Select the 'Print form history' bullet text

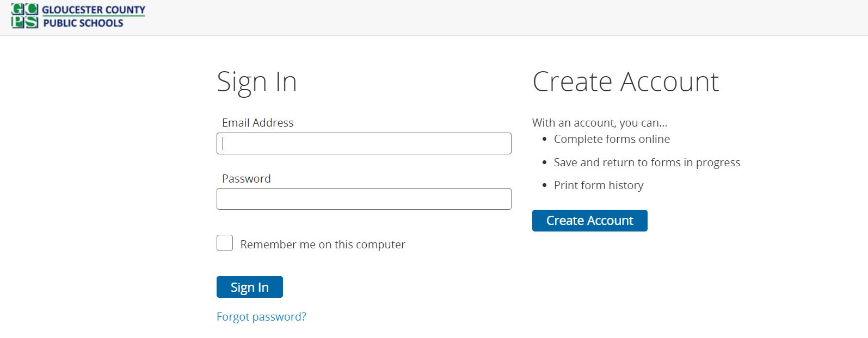coord(599,185)
